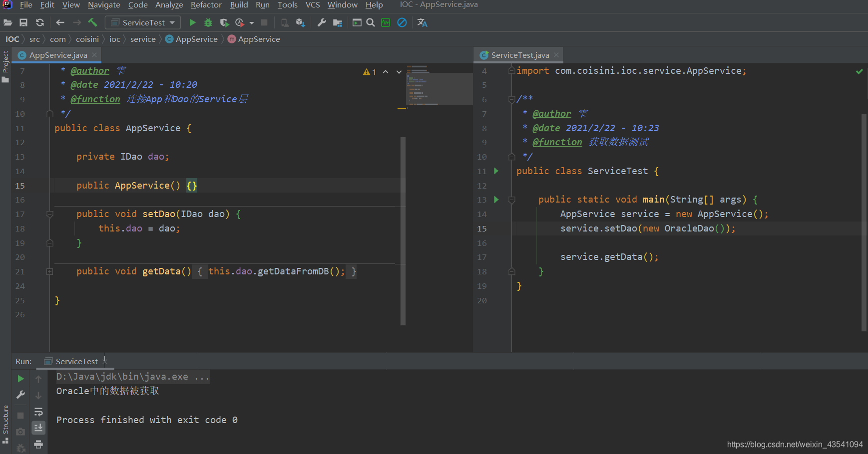Open the VCS menu

tap(313, 5)
